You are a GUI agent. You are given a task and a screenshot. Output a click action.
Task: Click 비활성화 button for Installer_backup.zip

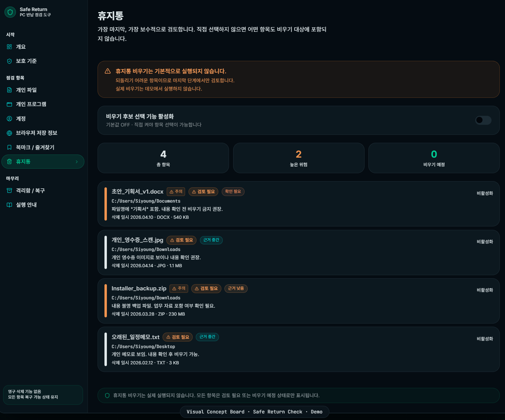(485, 290)
